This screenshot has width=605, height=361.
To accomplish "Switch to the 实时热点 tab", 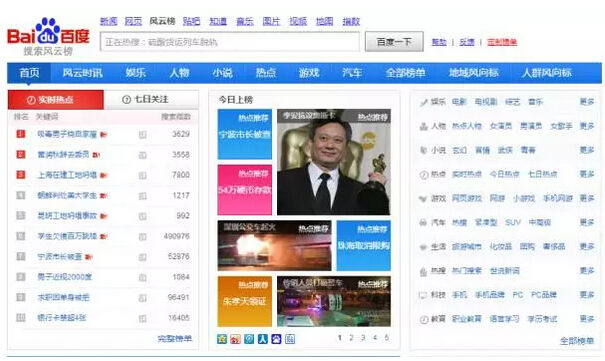I will [x=56, y=100].
